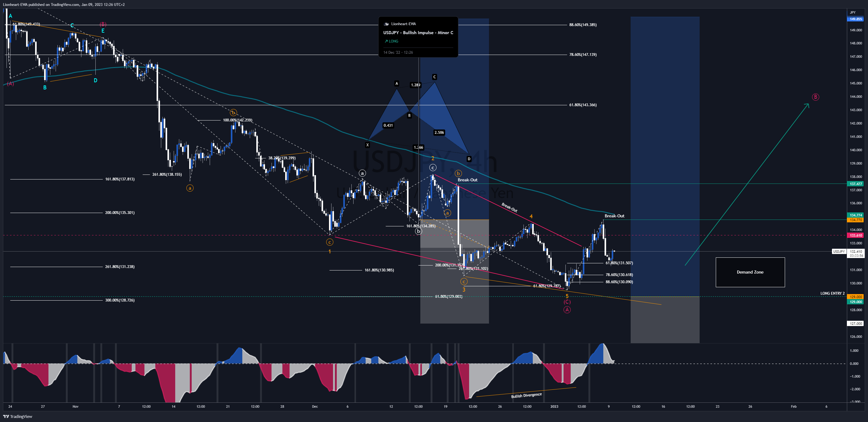Click the 161.80%(137.813) extension label

pyautogui.click(x=120, y=179)
